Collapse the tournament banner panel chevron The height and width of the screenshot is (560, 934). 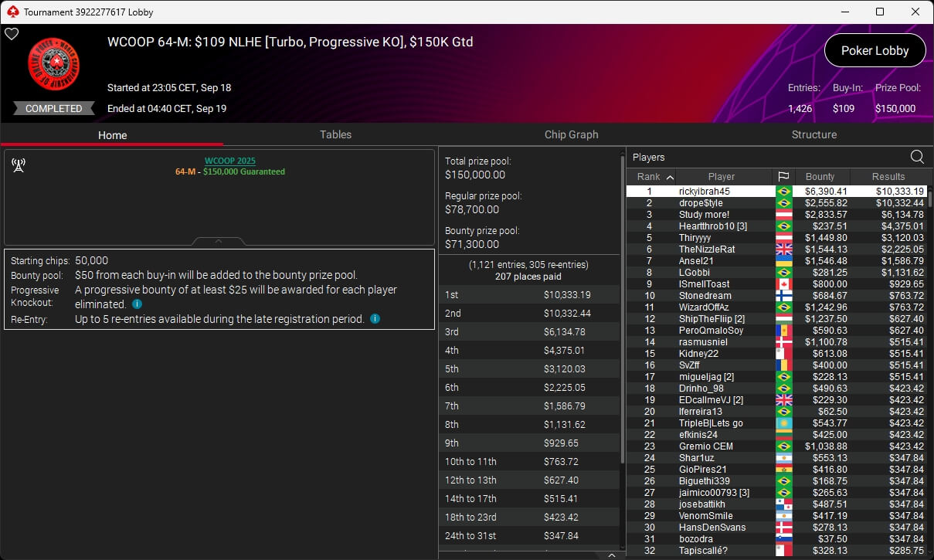[219, 242]
